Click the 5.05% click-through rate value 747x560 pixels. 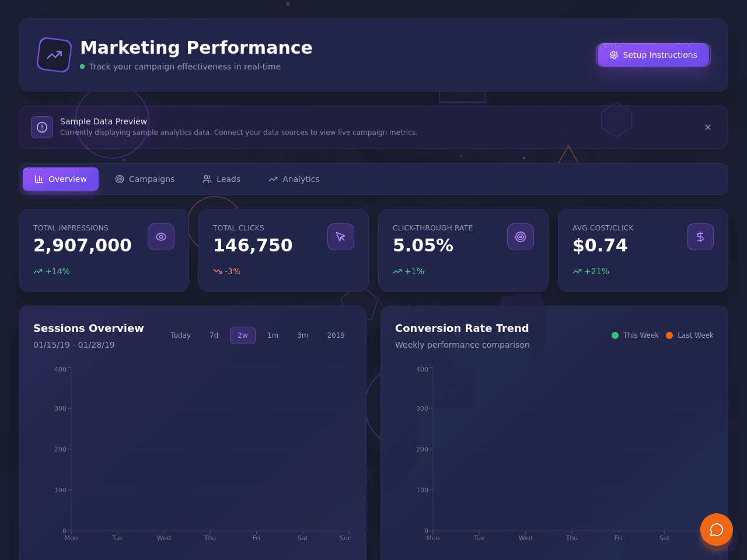click(423, 246)
